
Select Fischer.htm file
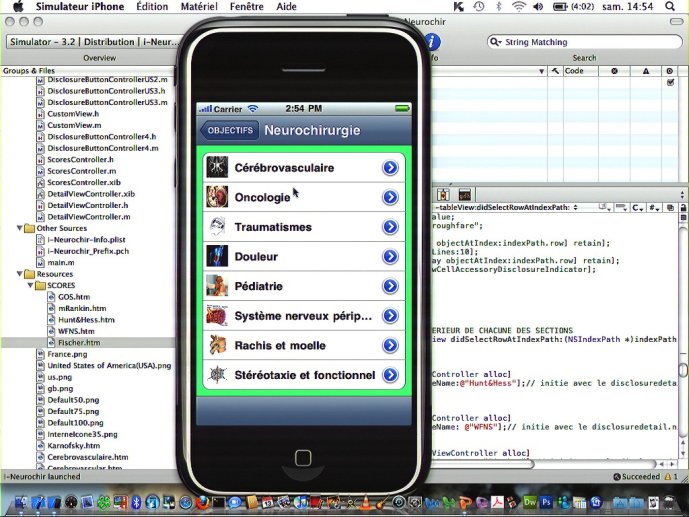79,343
